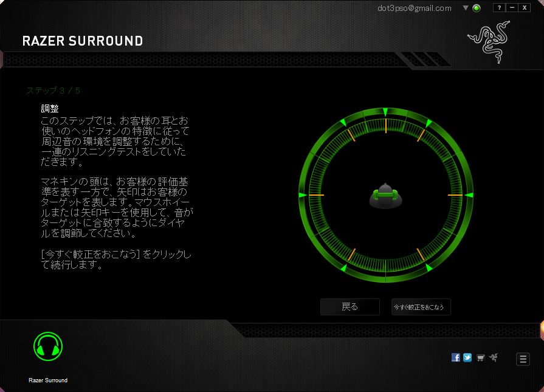Click the left green arrow on the dial
Screen dimensions: 544x392
coord(303,195)
